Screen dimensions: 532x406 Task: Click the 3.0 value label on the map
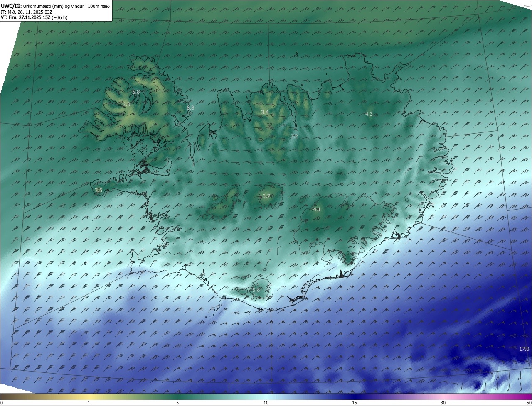tap(126, 105)
